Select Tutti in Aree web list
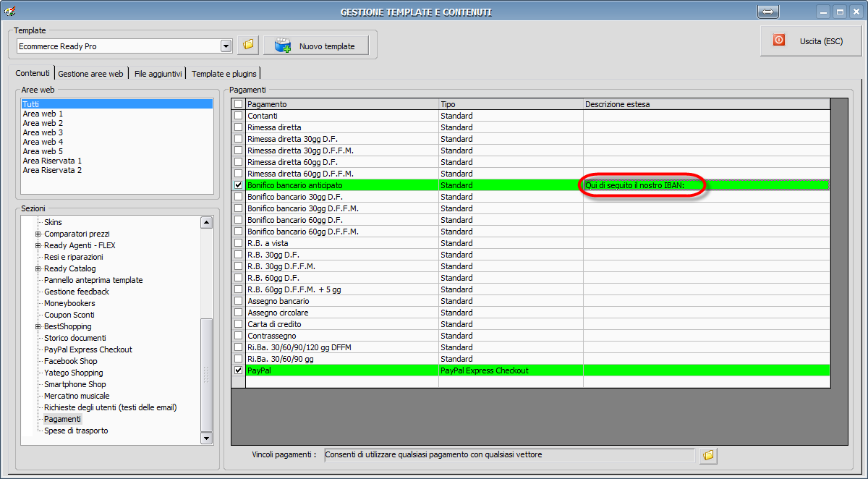Viewport: 868px width, 479px height. point(117,104)
